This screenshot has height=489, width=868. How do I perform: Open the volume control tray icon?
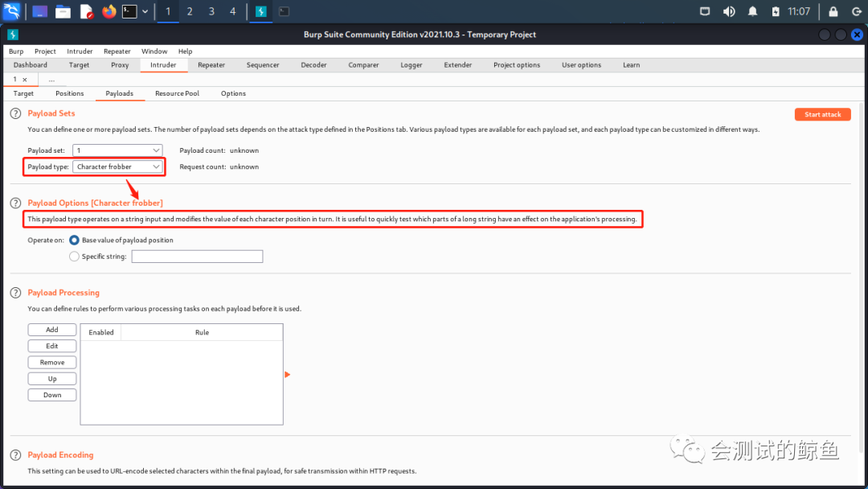click(729, 11)
